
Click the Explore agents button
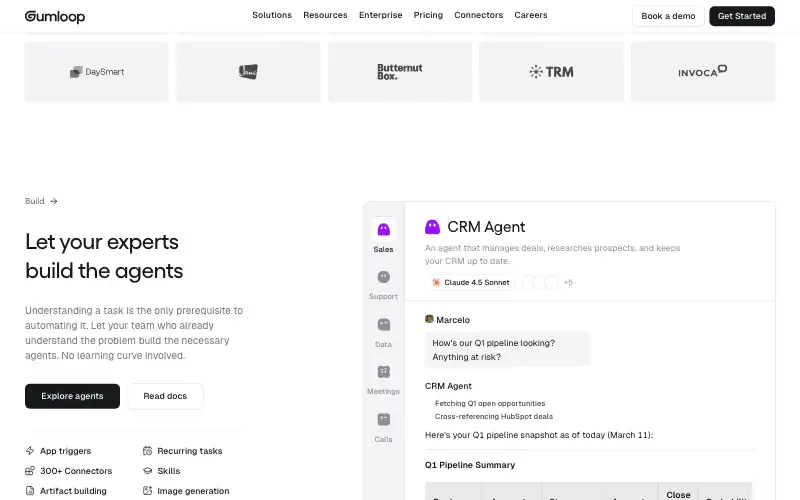(72, 396)
